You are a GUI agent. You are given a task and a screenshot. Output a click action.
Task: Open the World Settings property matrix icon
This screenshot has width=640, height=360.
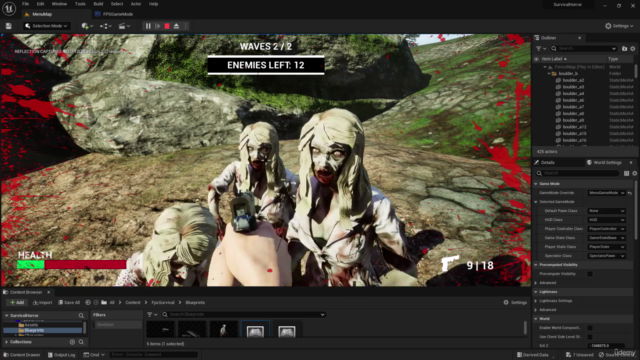627,173
